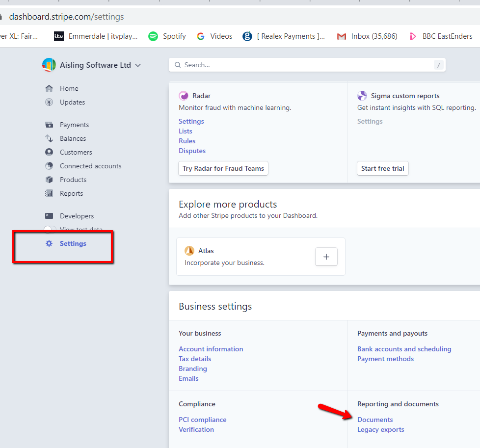480x448 pixels.
Task: Click the Start free trial button
Action: [382, 169]
